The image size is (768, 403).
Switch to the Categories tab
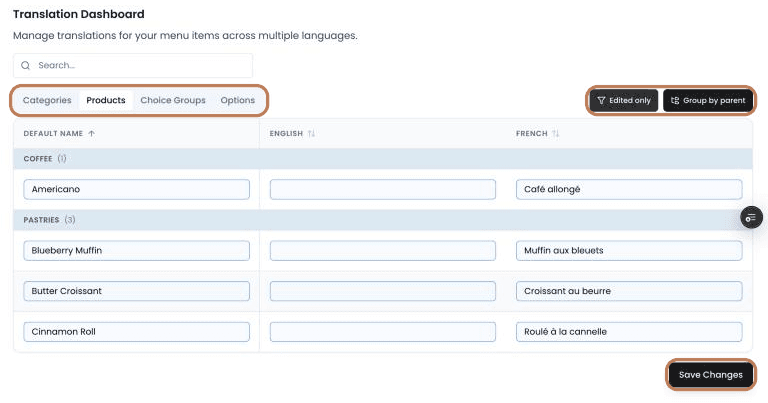point(47,100)
